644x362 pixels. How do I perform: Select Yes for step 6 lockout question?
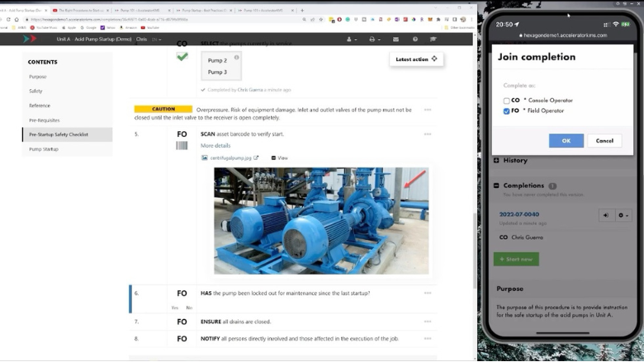(175, 308)
